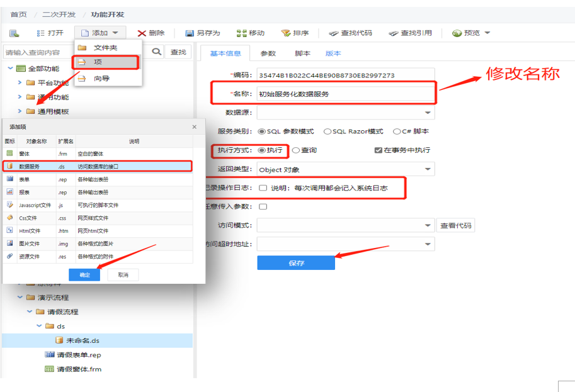The width and height of the screenshot is (575, 392).
Task: Click the blue 保存 button
Action: pos(296,262)
